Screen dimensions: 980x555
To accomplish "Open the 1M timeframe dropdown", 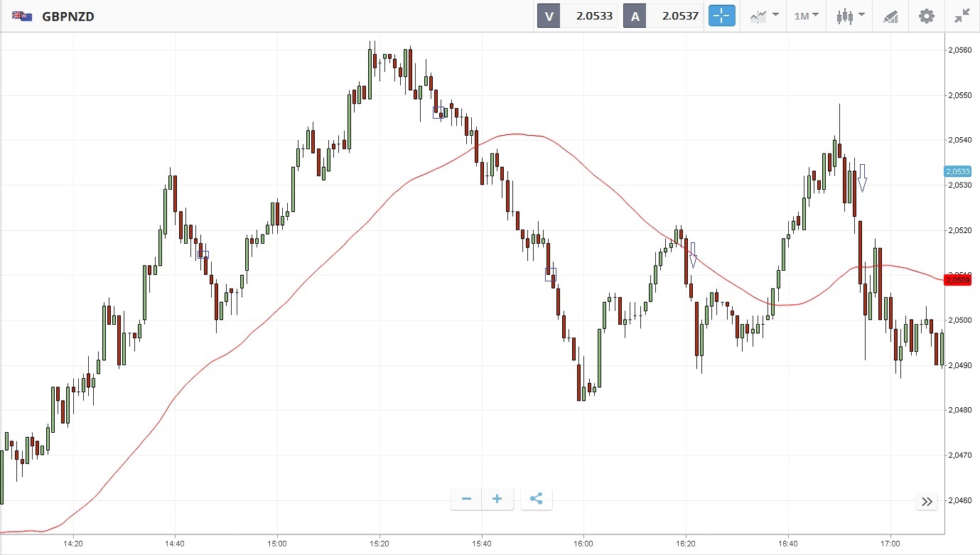I will 806,16.
